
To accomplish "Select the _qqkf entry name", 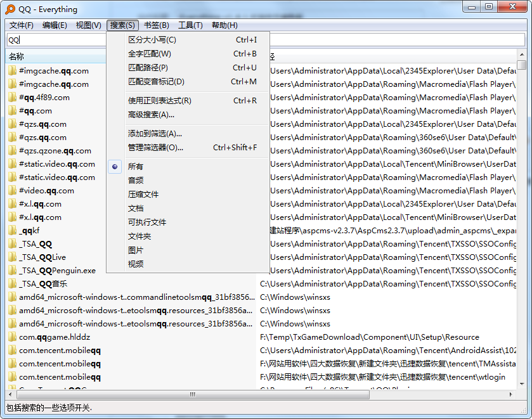I will coord(29,231).
